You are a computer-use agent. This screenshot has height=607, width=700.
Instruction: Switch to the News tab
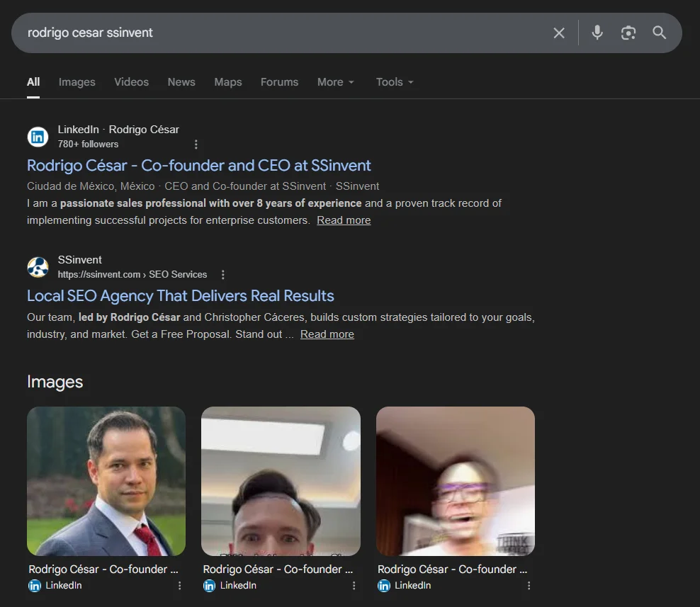181,82
